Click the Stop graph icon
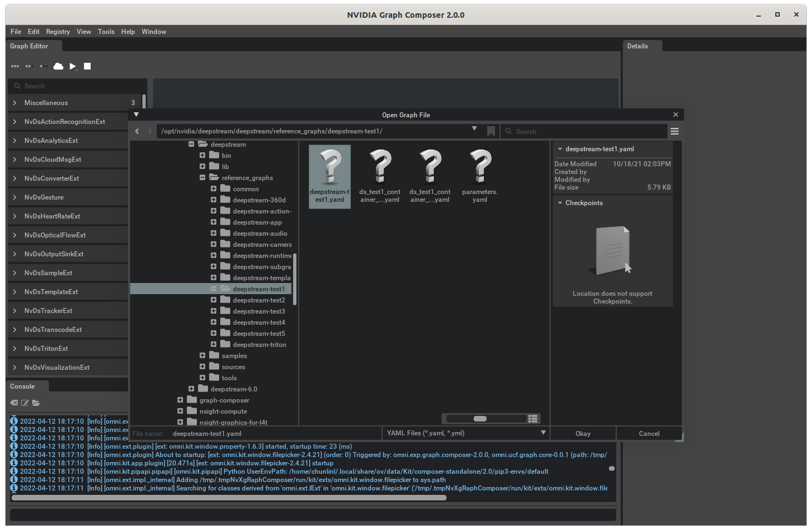 pos(87,66)
